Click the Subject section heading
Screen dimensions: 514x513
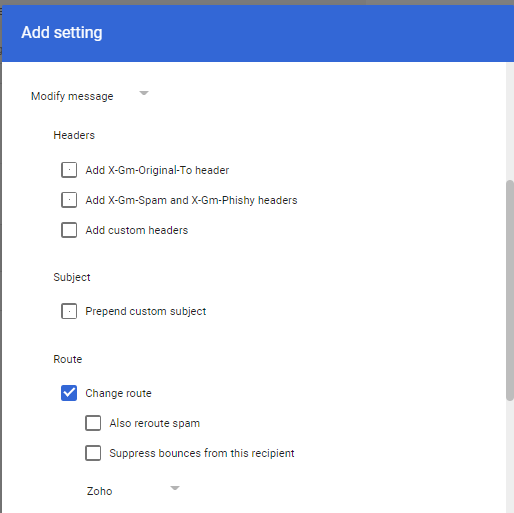coord(72,277)
